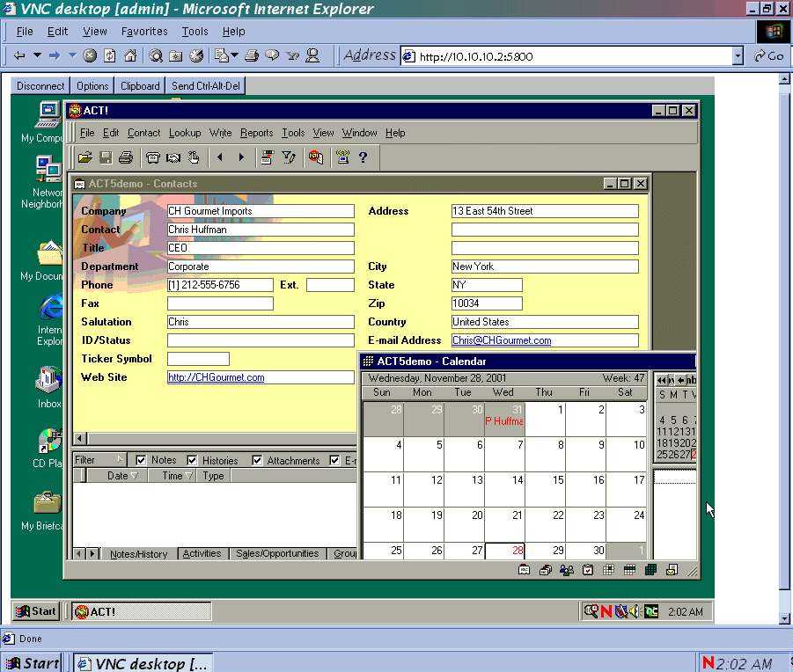Click the Inbox desktop icon
The height and width of the screenshot is (672, 793).
(x=49, y=388)
